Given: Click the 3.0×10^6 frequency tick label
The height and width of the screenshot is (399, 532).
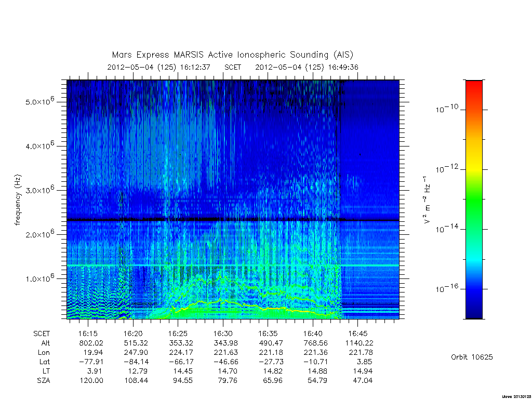Looking at the screenshot, I should pos(40,189).
